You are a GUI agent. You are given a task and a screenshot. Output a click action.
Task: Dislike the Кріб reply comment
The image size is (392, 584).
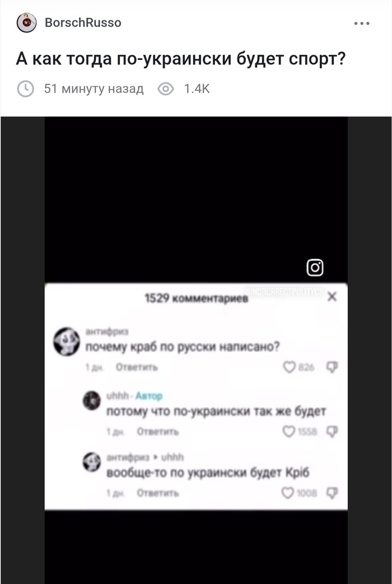pyautogui.click(x=332, y=493)
